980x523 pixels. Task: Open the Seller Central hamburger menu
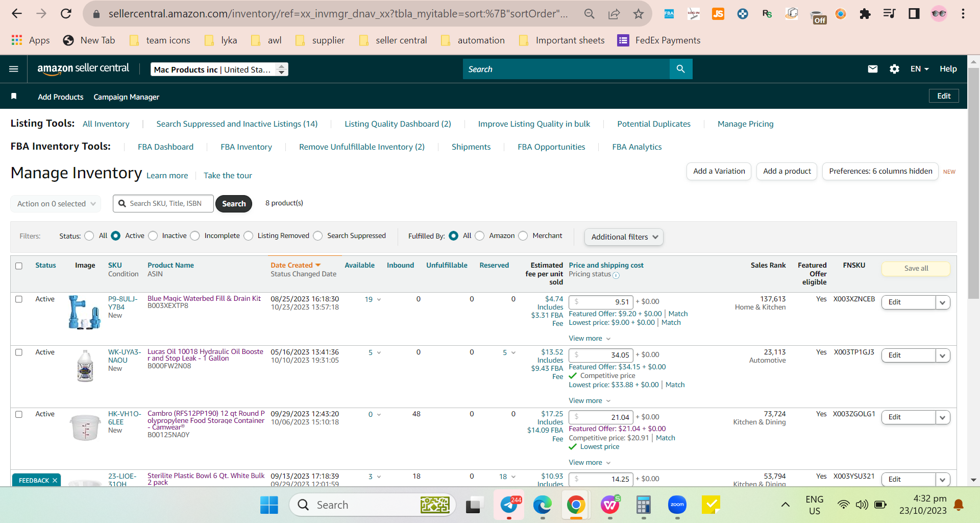coord(14,69)
